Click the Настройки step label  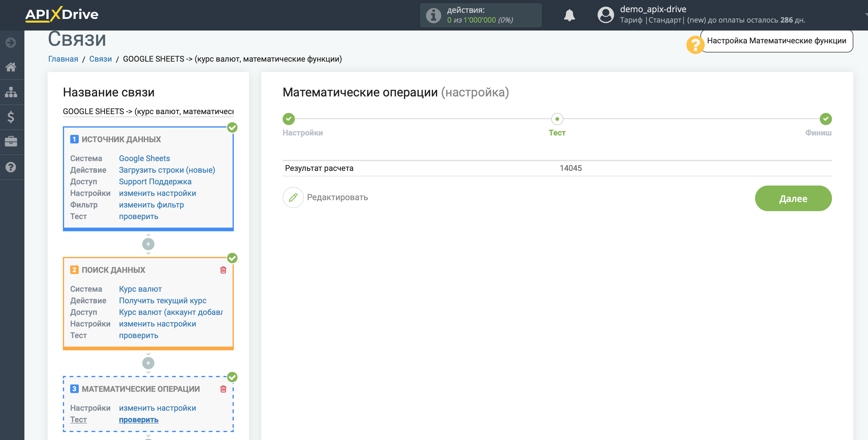tap(302, 133)
